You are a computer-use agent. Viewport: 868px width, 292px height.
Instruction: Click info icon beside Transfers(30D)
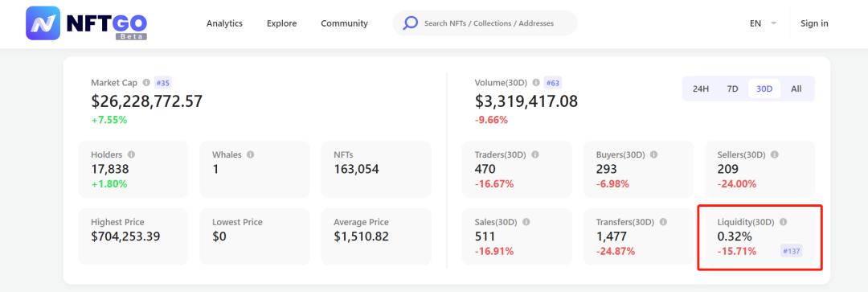663,222
